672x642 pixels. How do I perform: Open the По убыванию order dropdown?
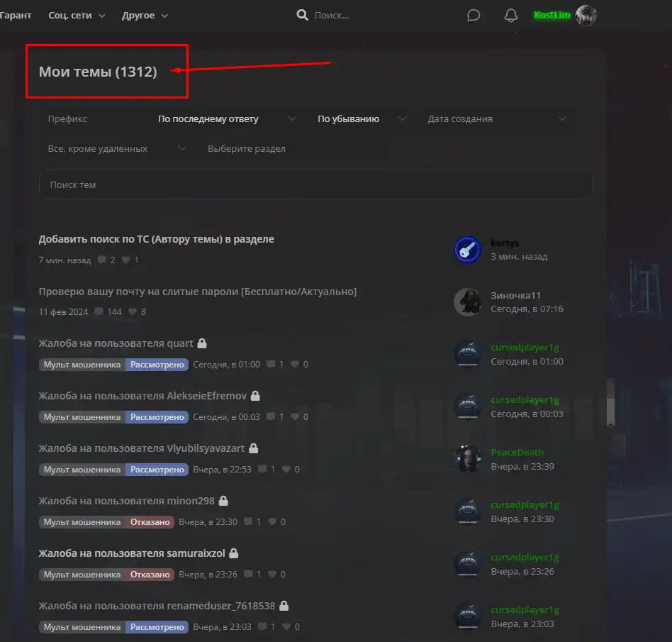pos(362,118)
